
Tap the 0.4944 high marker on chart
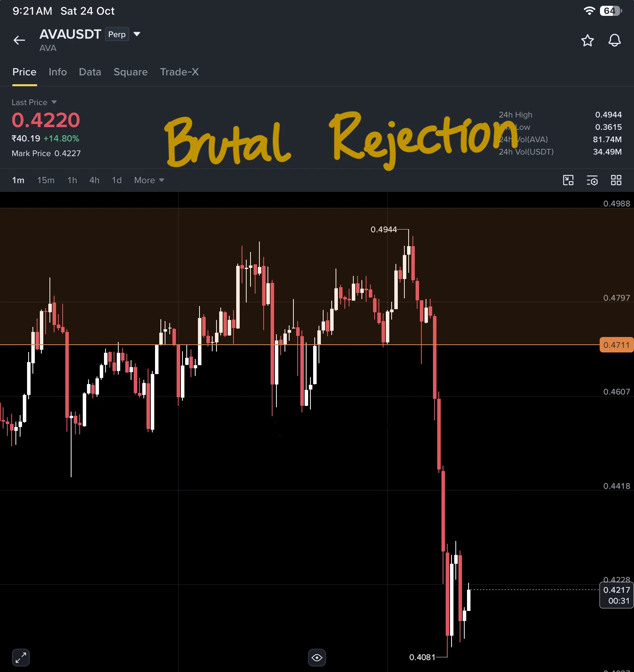click(x=383, y=230)
